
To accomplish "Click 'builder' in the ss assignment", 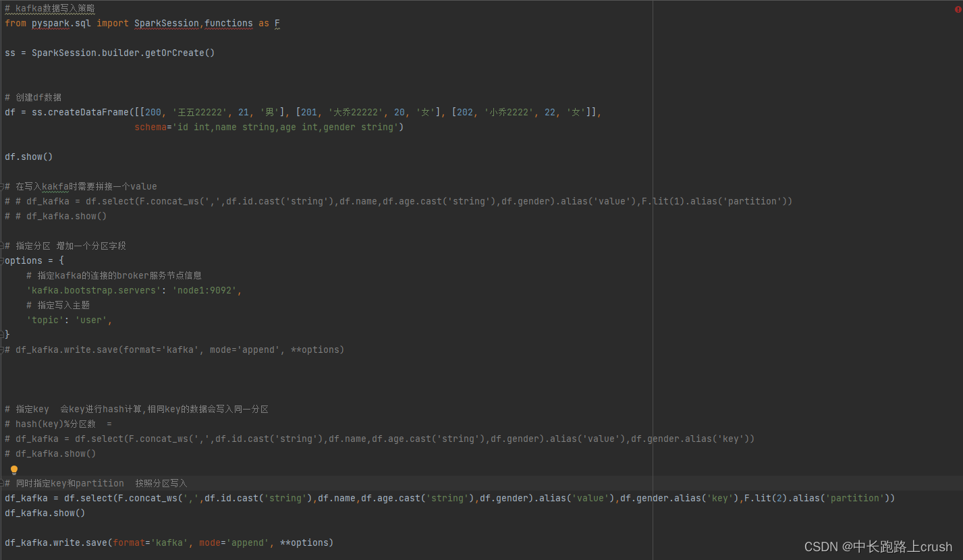I will pos(121,53).
